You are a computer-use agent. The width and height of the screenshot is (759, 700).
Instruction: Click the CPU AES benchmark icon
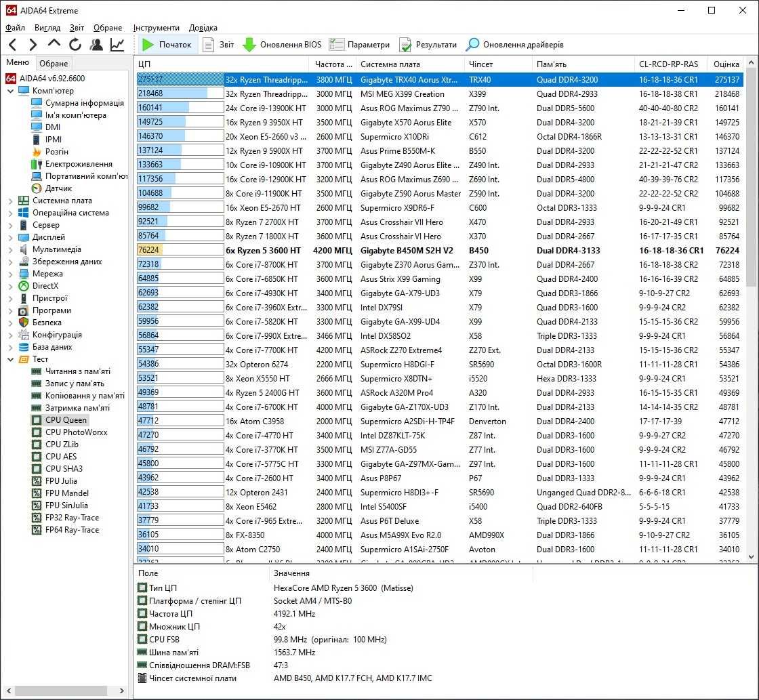(37, 457)
